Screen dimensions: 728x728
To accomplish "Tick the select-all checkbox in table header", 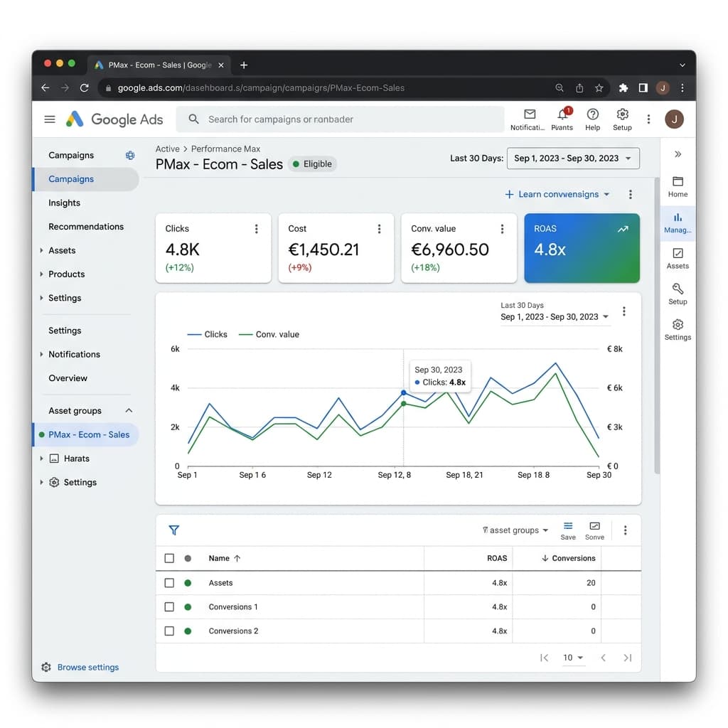I will (x=169, y=558).
